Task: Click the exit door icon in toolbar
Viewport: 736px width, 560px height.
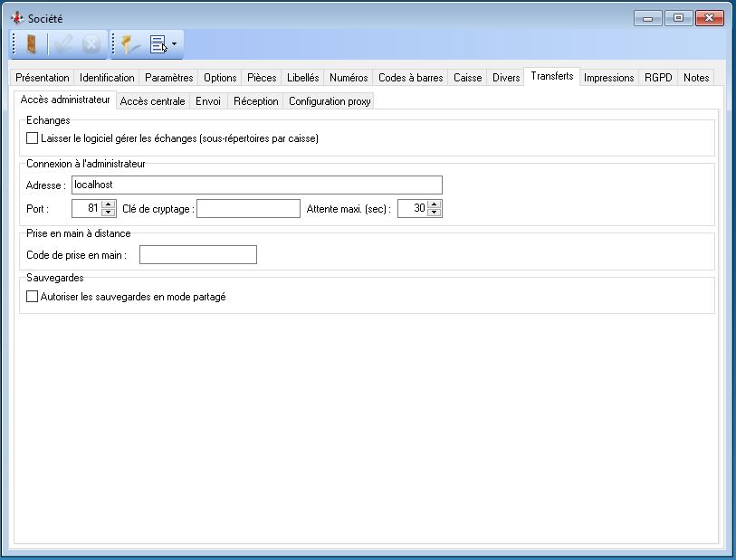Action: click(32, 43)
